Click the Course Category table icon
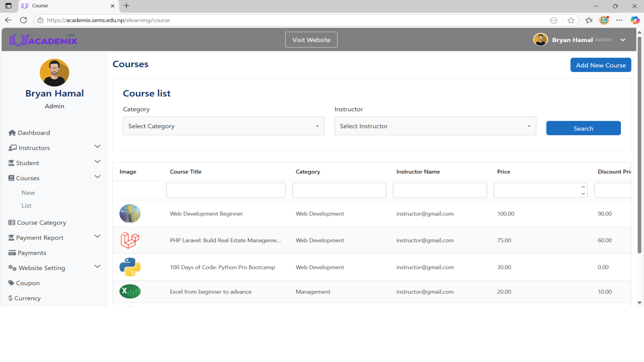Screen dimensions: 644x362 click(12, 223)
